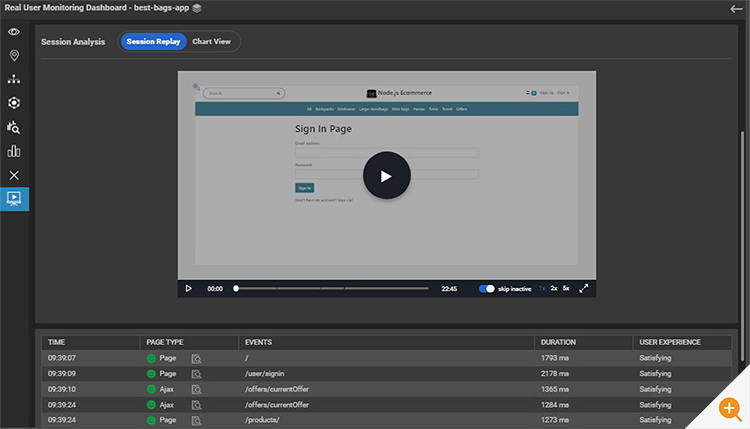Image resolution: width=750 pixels, height=429 pixels.
Task: Click green status face in /user/signin row
Action: click(x=151, y=374)
